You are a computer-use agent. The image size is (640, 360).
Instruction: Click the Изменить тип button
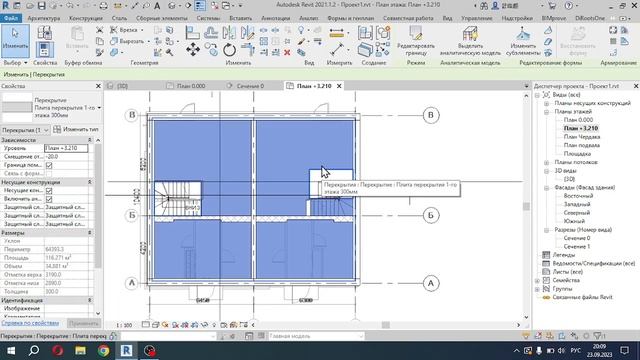pyautogui.click(x=76, y=130)
